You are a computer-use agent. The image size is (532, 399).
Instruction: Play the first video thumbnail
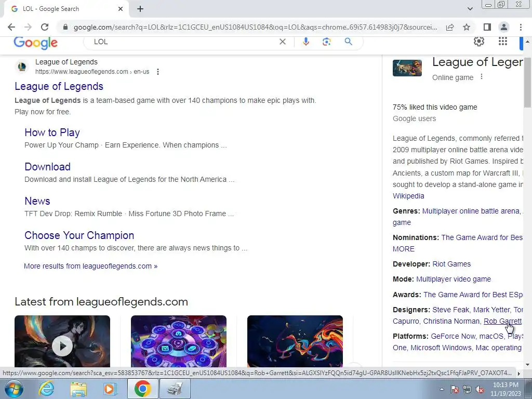pyautogui.click(x=62, y=341)
